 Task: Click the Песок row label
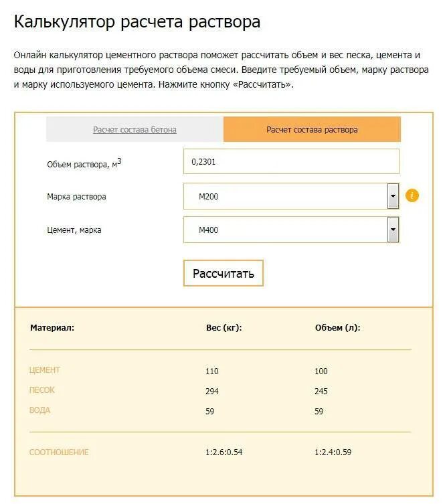pyautogui.click(x=42, y=390)
